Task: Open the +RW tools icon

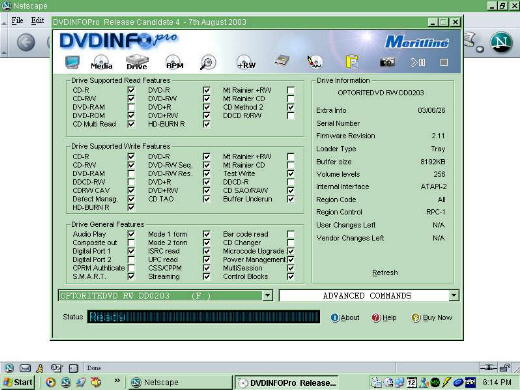Action: click(x=246, y=62)
